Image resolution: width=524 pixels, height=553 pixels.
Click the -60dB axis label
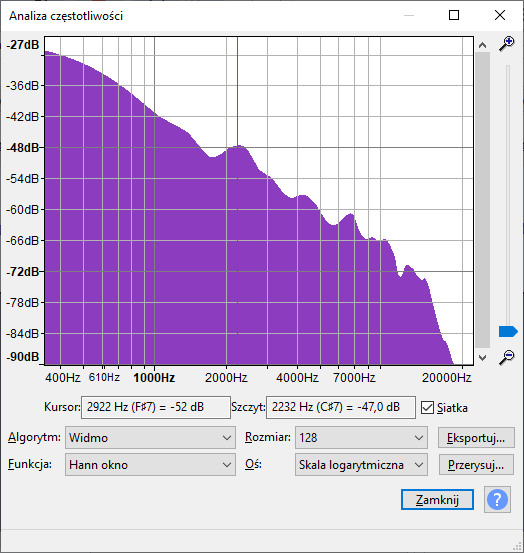[23, 210]
